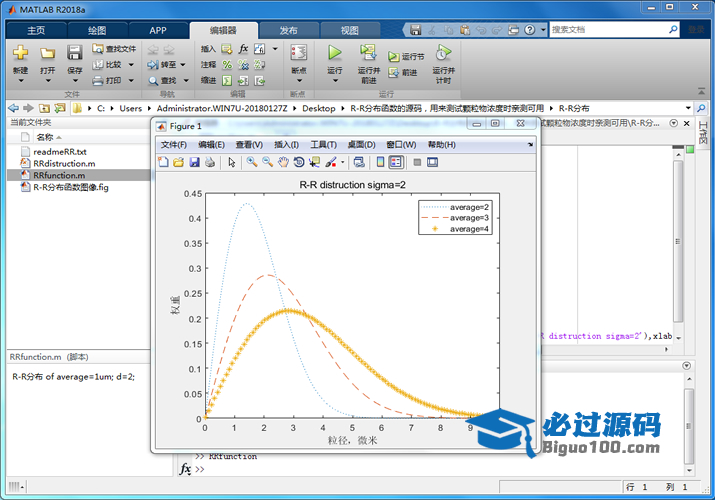Click the Save Figure icon in Figure 1 toolbar
Viewport: 715px width, 500px height.
pyautogui.click(x=195, y=162)
